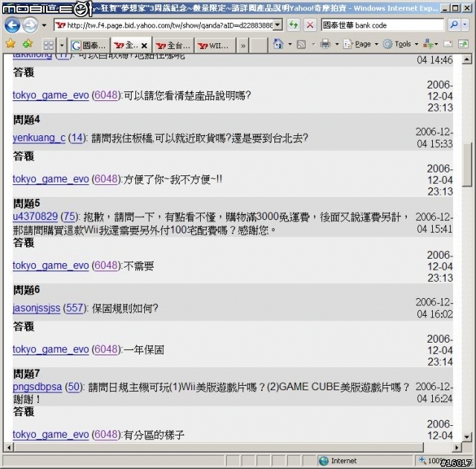This screenshot has height=469, width=476.
Task: Click the 問題4 heading text
Action: [x=27, y=120]
